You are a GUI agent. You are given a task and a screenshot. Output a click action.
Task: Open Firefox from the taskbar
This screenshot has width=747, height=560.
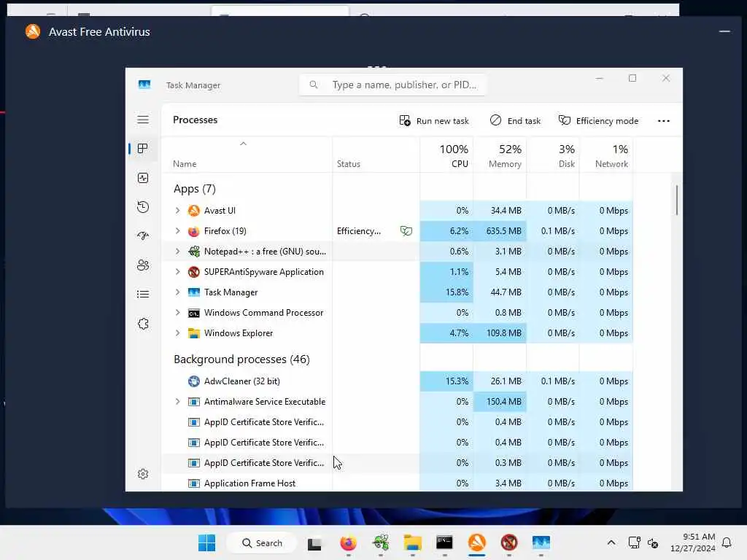(348, 542)
